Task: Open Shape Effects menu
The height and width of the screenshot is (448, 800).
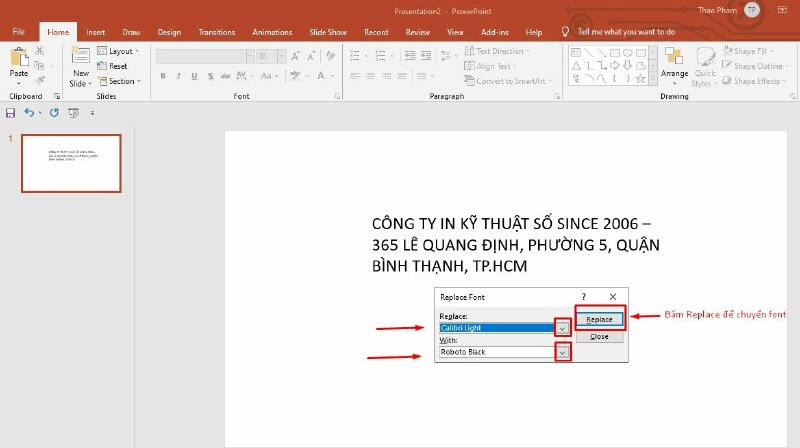Action: coord(754,81)
